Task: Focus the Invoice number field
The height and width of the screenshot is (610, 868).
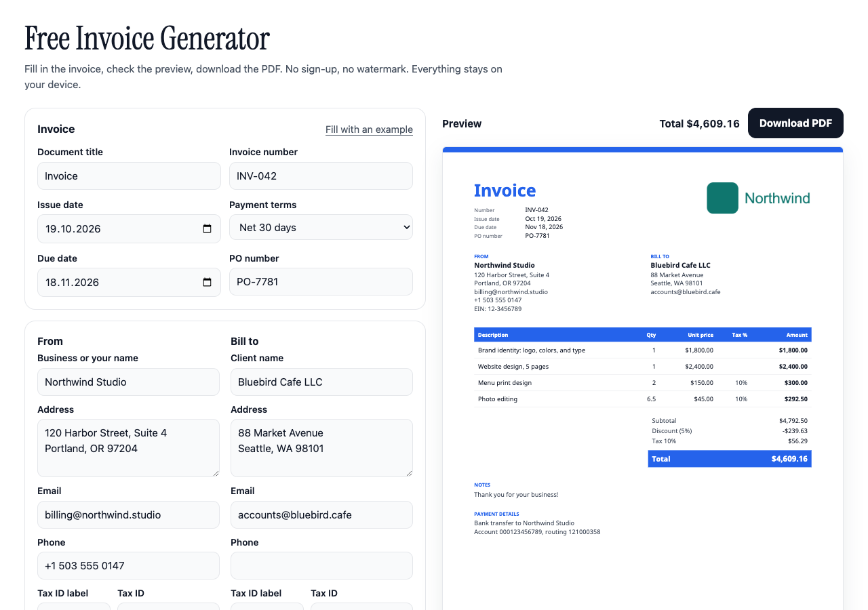Action: (x=321, y=176)
